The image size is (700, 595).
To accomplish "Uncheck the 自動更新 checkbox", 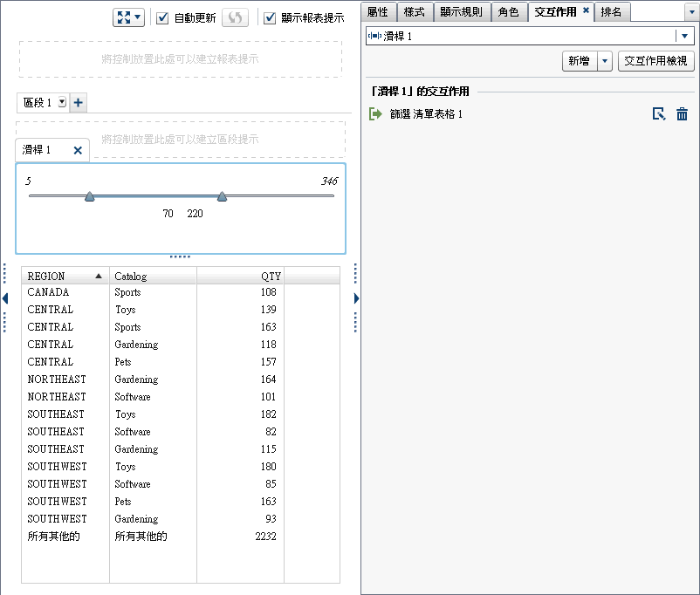I will (x=161, y=17).
